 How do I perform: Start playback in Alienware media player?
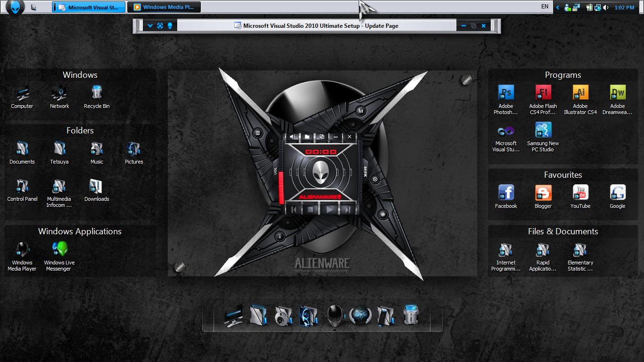330,209
